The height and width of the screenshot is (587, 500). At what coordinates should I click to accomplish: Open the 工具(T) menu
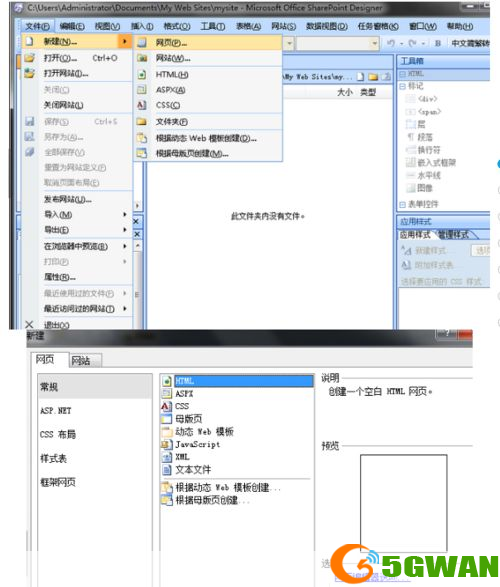pos(213,27)
